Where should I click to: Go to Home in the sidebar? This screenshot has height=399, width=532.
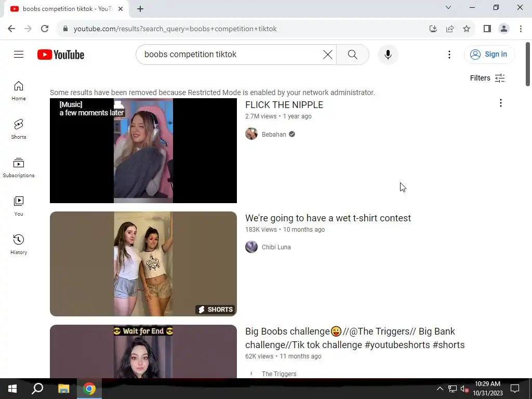tap(19, 91)
